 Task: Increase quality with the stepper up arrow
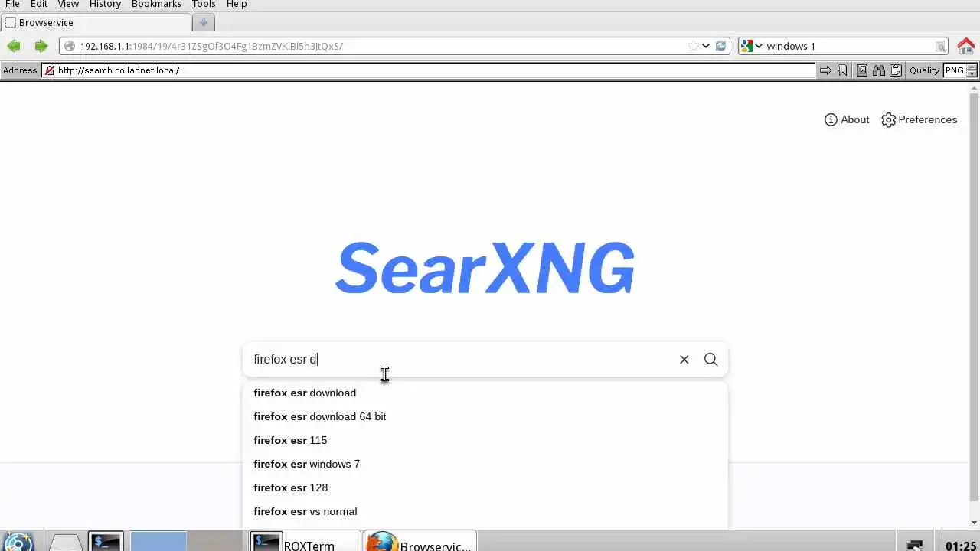tap(972, 67)
